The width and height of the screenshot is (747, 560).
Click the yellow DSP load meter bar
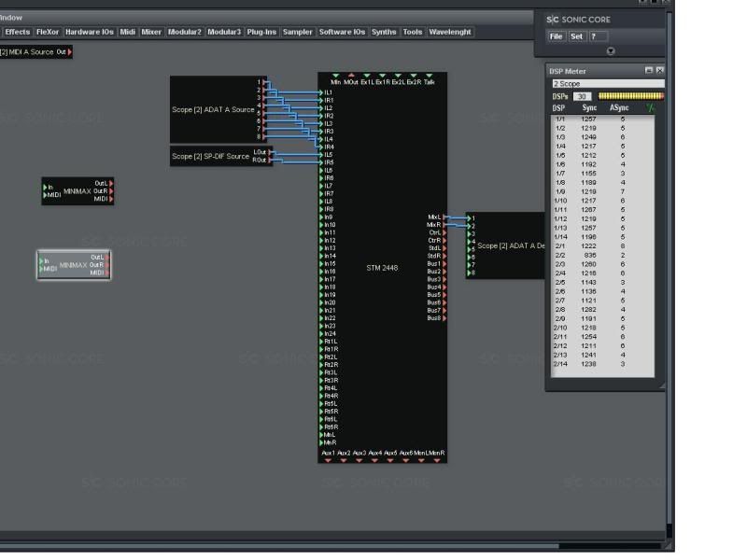[631, 96]
